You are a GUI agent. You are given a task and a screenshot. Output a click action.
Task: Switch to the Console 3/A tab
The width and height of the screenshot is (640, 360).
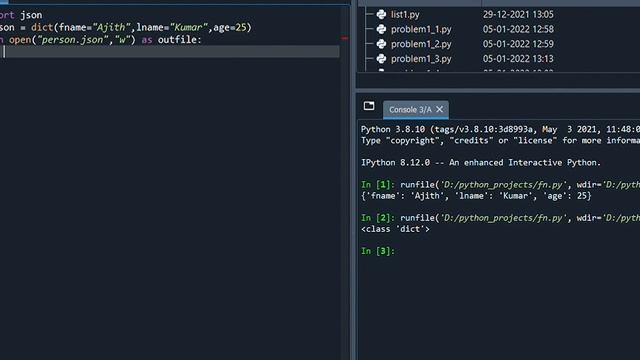coord(410,109)
